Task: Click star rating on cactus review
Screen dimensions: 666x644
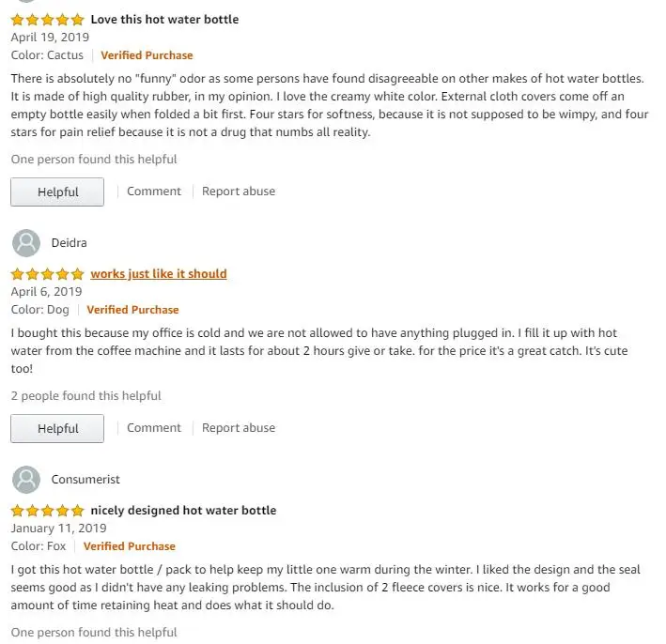Action: click(47, 20)
